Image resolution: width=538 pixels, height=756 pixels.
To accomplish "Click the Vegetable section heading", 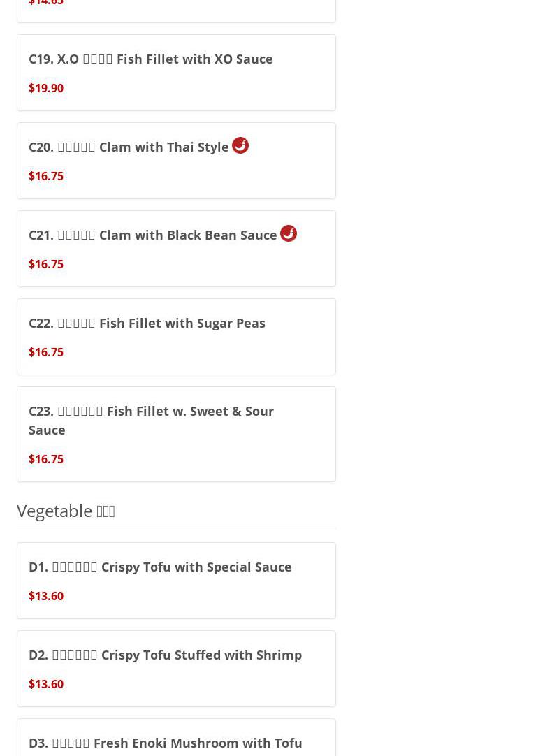I will click(x=66, y=511).
